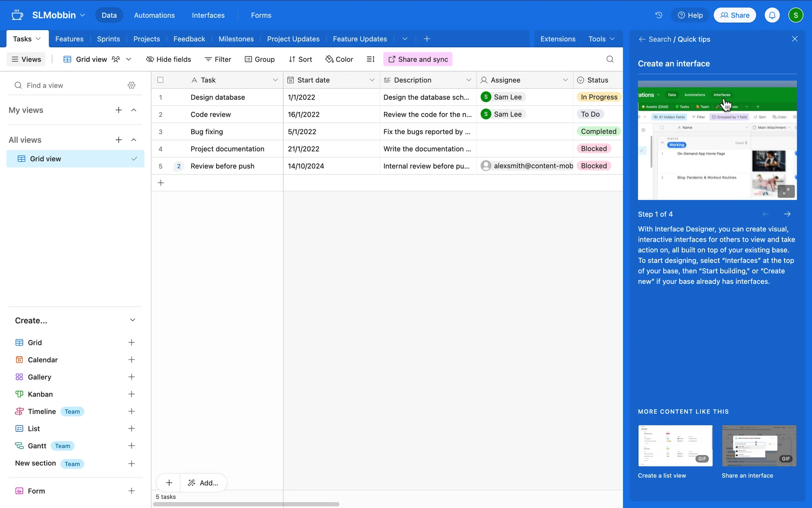Collapse the My views section
The height and width of the screenshot is (508, 812).
coord(134,110)
